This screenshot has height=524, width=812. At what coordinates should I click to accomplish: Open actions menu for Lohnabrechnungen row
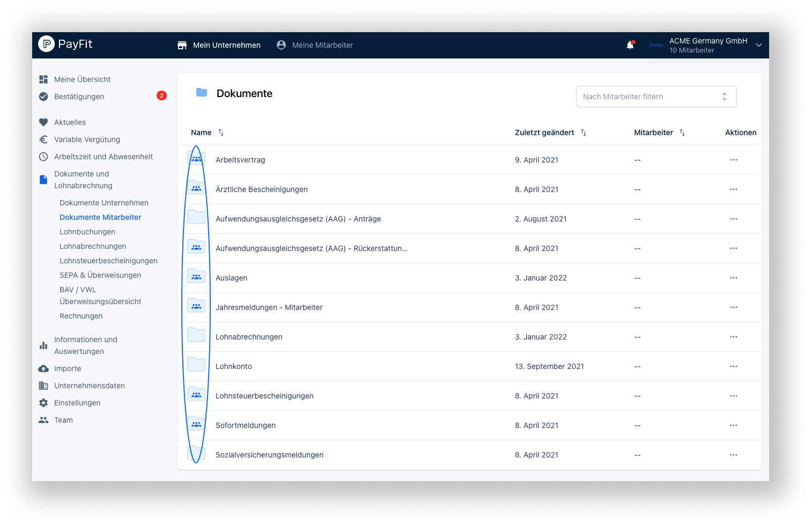click(x=734, y=337)
